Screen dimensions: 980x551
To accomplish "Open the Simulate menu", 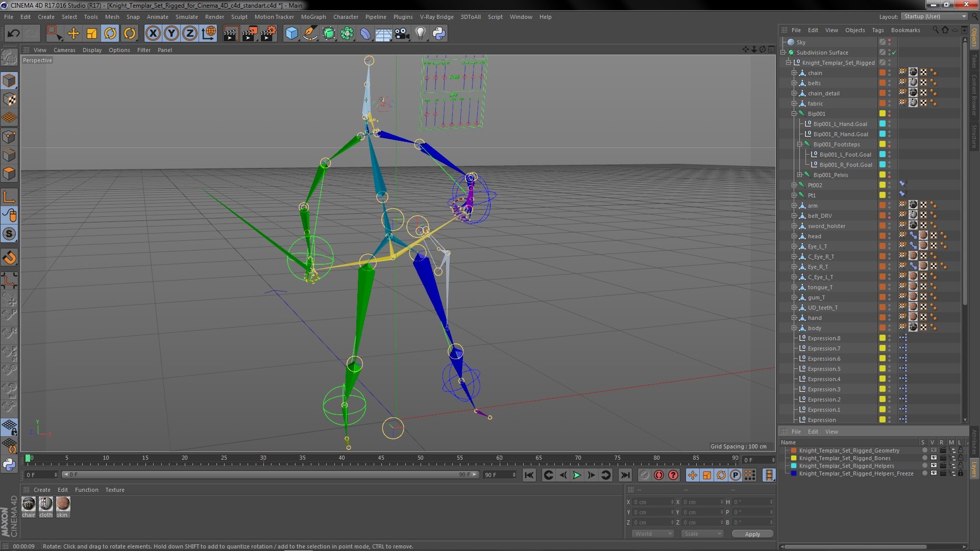I will [x=187, y=17].
